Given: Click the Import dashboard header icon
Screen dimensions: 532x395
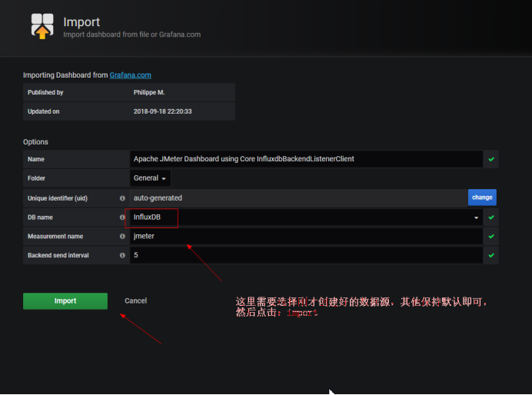Looking at the screenshot, I should (42, 26).
